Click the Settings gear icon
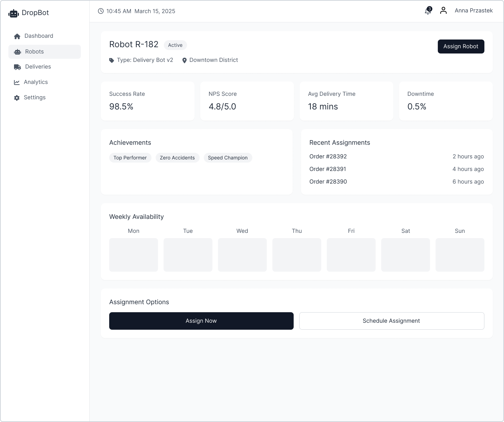The height and width of the screenshot is (422, 504). [x=17, y=98]
